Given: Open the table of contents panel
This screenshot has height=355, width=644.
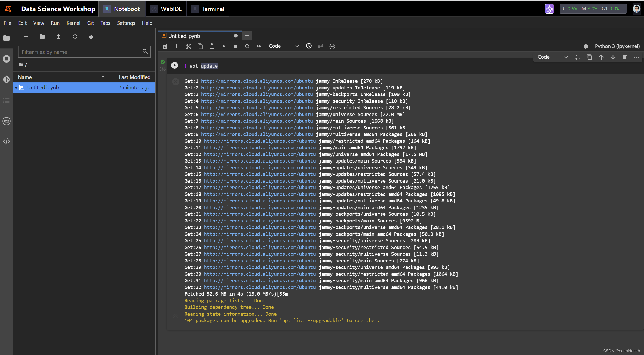Looking at the screenshot, I should click(6, 100).
